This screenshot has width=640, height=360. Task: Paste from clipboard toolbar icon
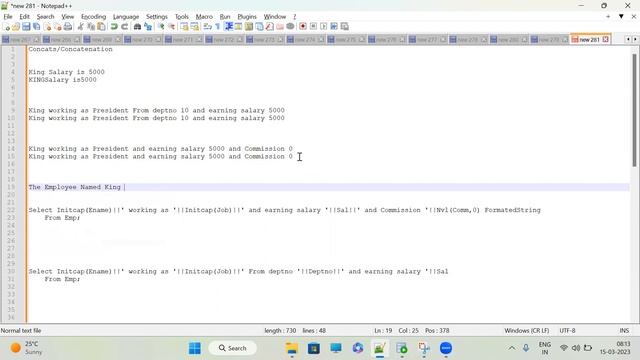(x=101, y=27)
